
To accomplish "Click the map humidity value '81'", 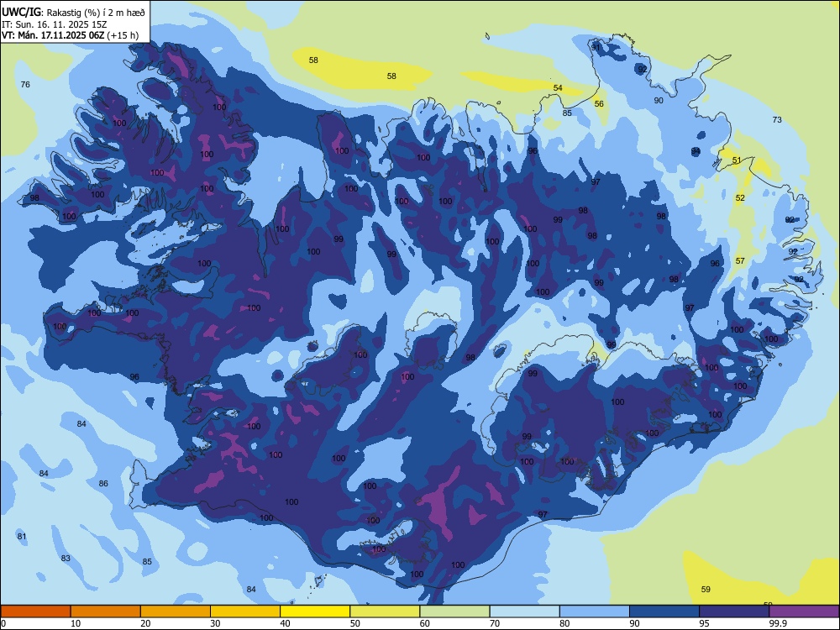I will pos(22,536).
